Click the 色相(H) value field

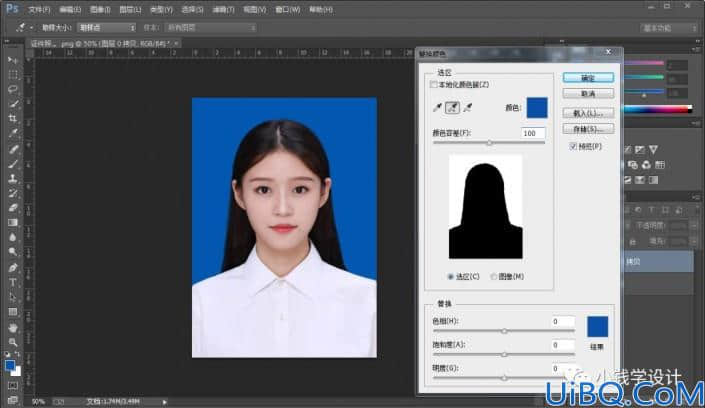(x=563, y=321)
